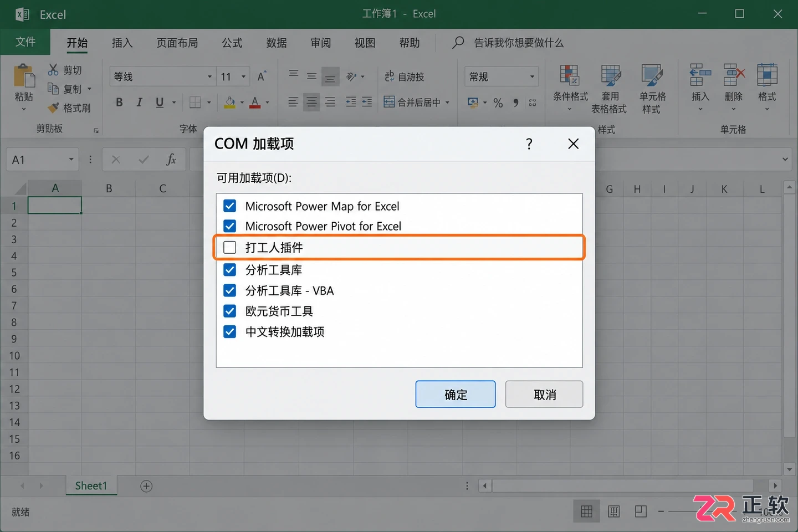Expand the formula bar chevron
This screenshot has width=798, height=532.
tap(785, 160)
